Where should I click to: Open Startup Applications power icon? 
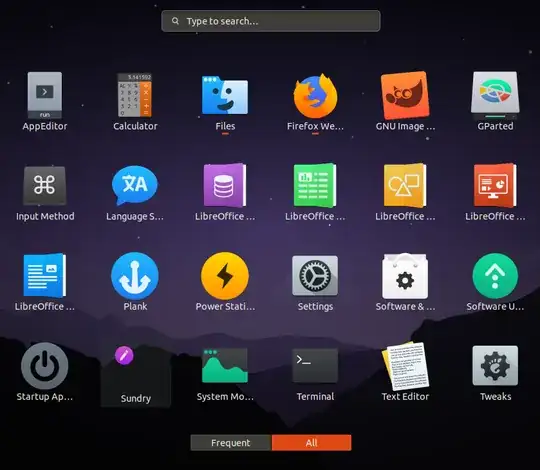45,366
